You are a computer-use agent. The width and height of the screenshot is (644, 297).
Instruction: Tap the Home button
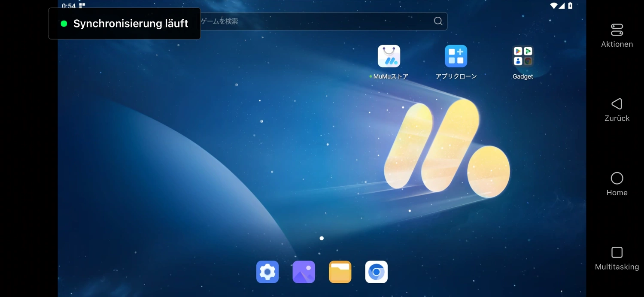pos(617,184)
